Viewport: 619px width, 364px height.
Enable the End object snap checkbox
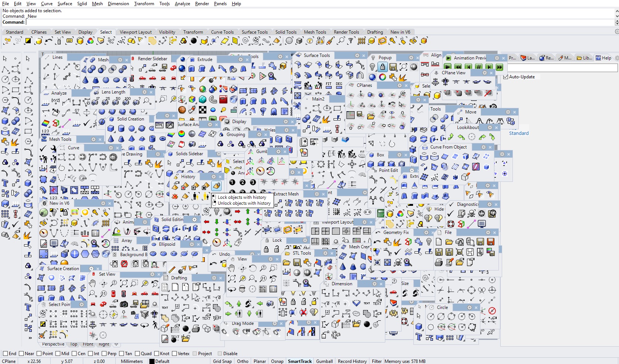[5, 354]
